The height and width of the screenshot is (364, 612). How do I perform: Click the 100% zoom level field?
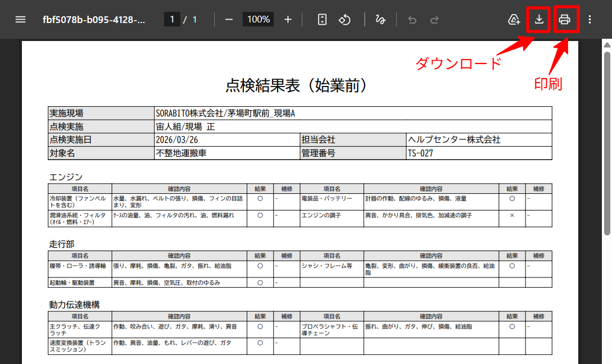[259, 20]
